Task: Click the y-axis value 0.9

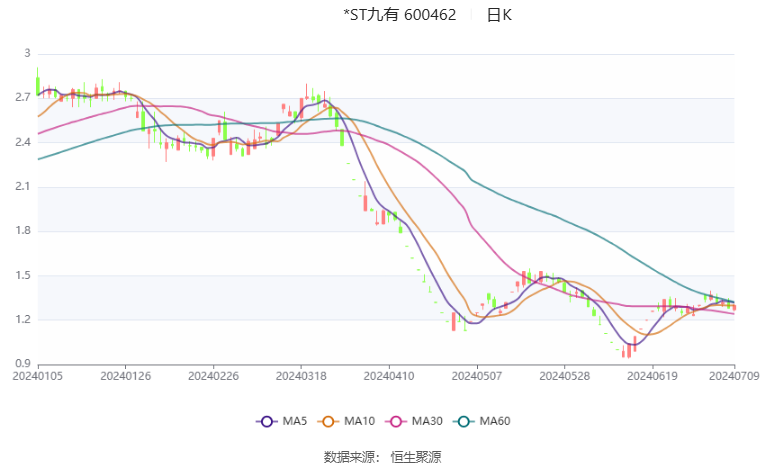Action: 23,364
